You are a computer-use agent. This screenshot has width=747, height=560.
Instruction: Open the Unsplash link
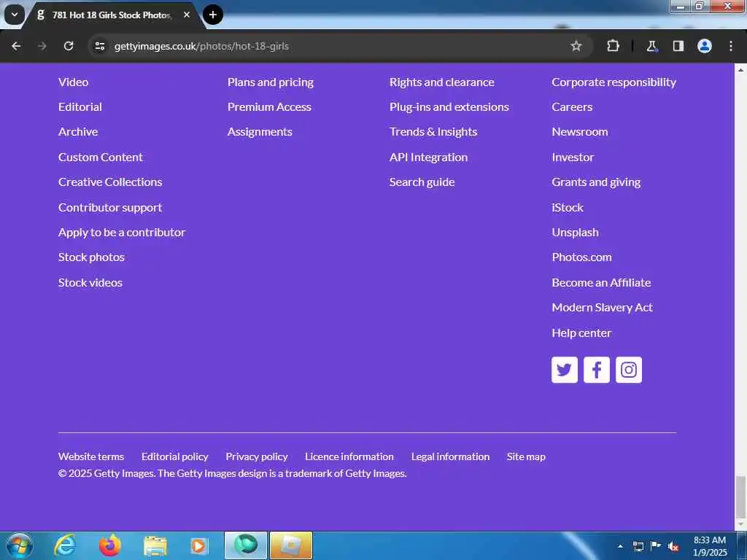575,233
